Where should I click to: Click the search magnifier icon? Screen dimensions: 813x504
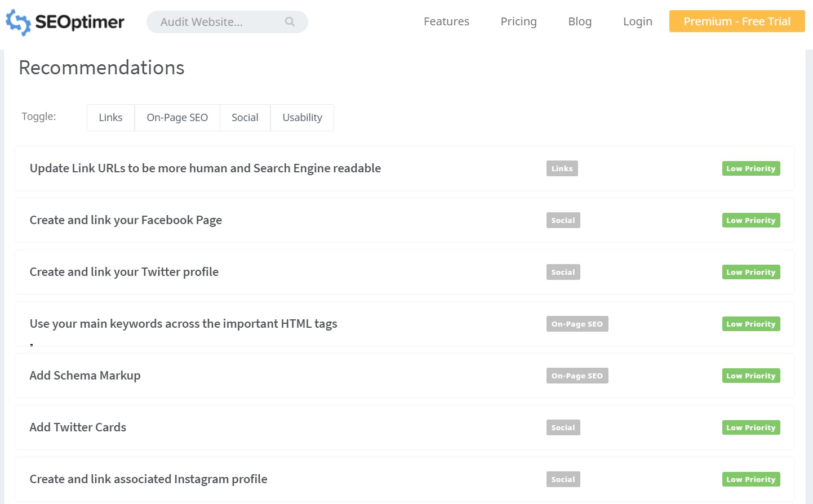[x=290, y=21]
